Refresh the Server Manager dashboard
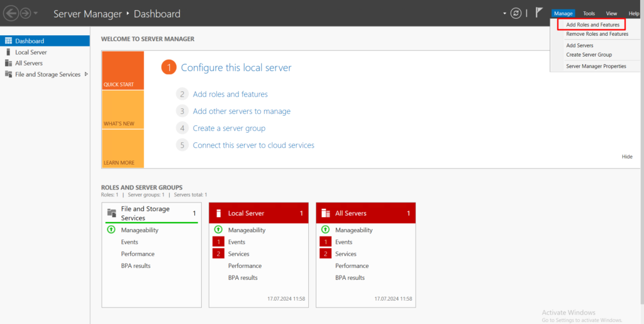The image size is (644, 324). 516,14
